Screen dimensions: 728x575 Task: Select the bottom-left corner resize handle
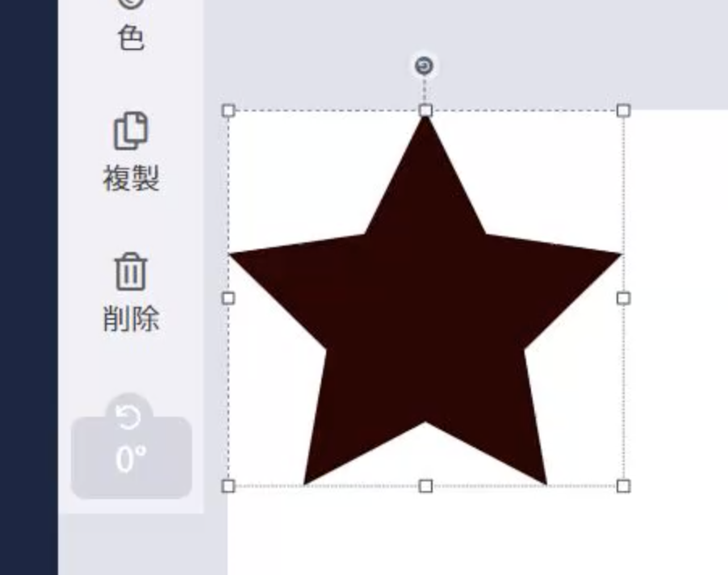(x=228, y=486)
